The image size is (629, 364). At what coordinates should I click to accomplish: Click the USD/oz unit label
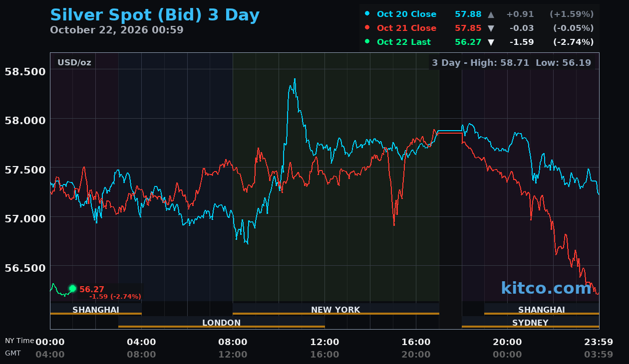point(74,63)
